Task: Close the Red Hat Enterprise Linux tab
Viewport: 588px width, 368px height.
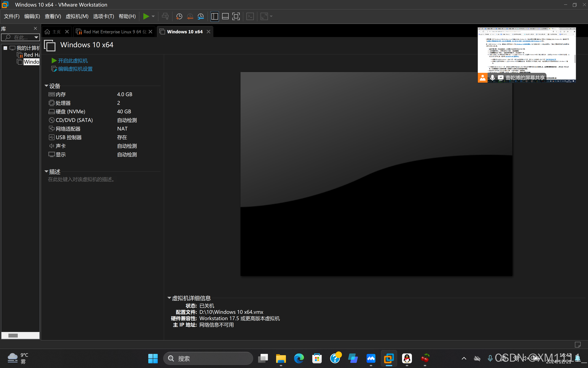Action: (x=151, y=32)
